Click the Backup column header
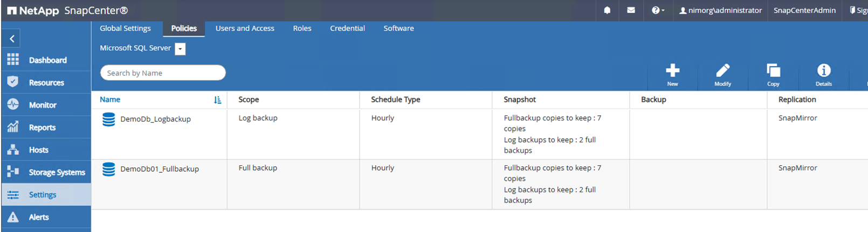Screen dimensions: 868x232 click(653, 100)
